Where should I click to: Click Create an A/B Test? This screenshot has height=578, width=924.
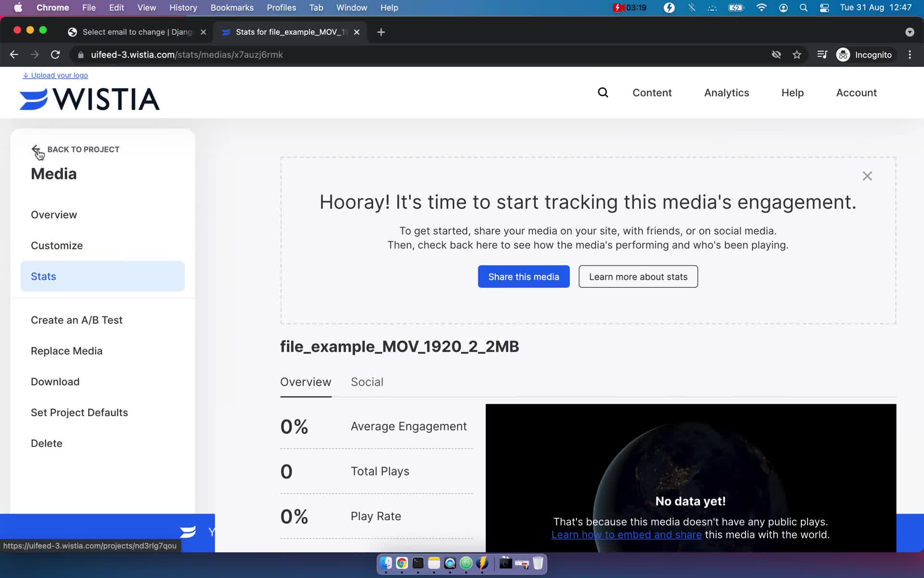(77, 320)
